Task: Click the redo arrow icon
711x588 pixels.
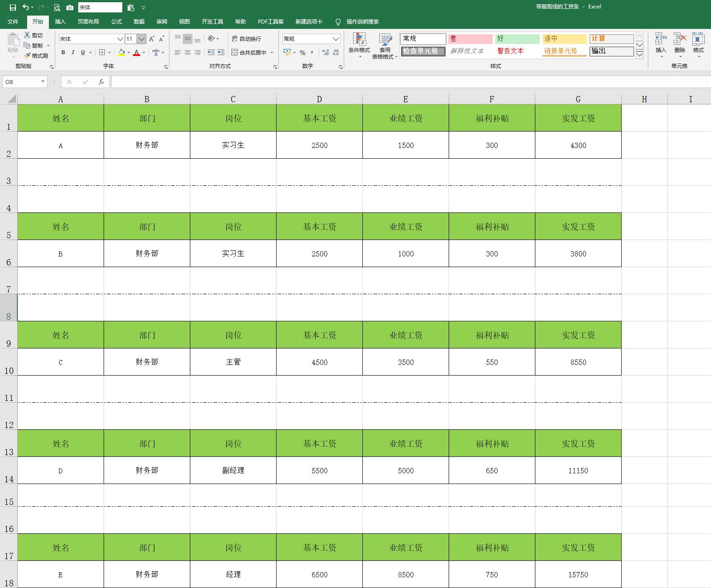Action: coord(41,8)
